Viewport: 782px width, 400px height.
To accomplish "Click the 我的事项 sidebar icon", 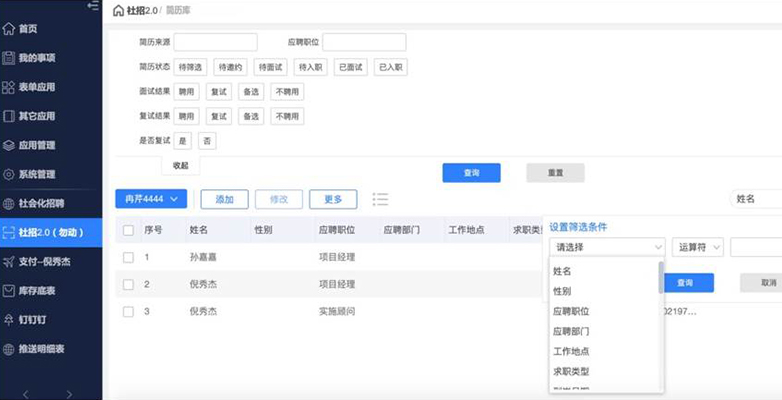I will 9,58.
